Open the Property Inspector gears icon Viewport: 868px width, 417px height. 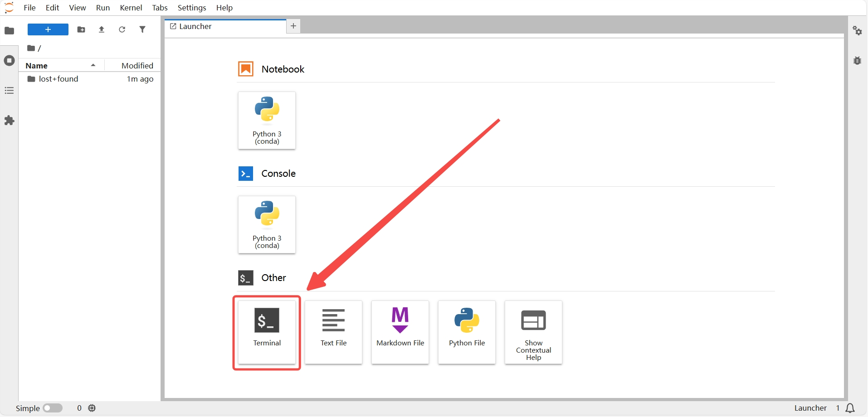tap(857, 31)
